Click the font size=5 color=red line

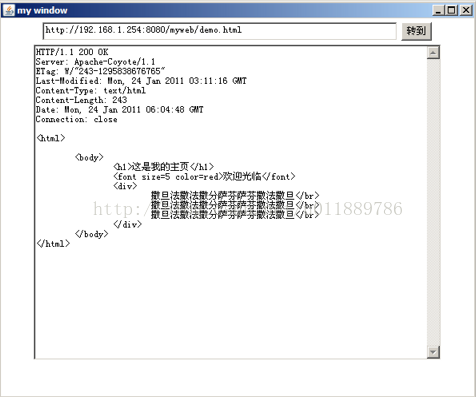click(204, 177)
